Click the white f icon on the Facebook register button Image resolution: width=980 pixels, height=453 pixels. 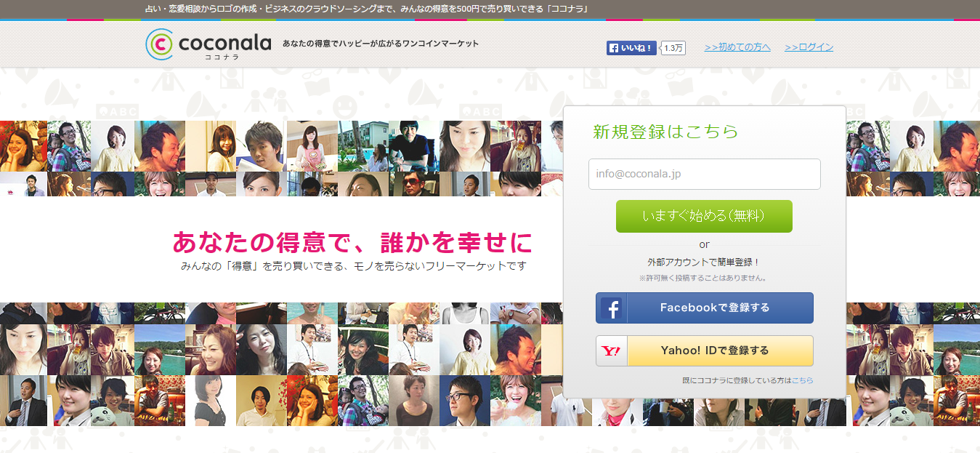point(612,308)
